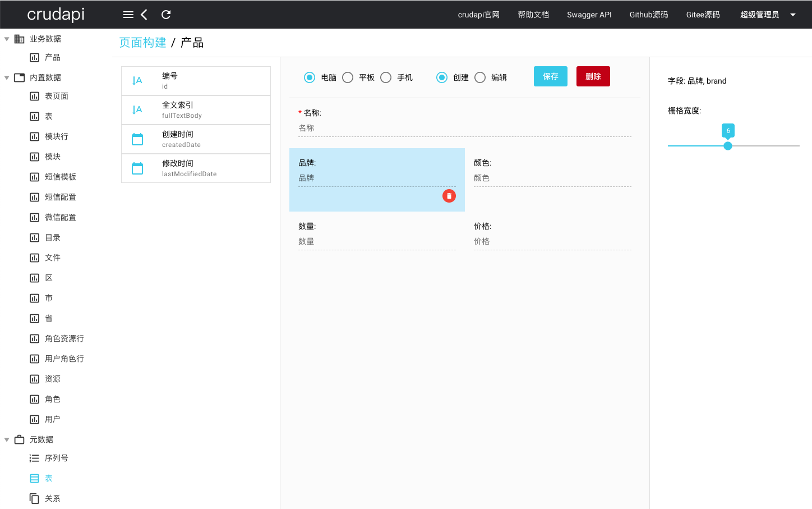Navigate using the 页面构建 breadcrumb link
The height and width of the screenshot is (509, 812).
tap(143, 42)
